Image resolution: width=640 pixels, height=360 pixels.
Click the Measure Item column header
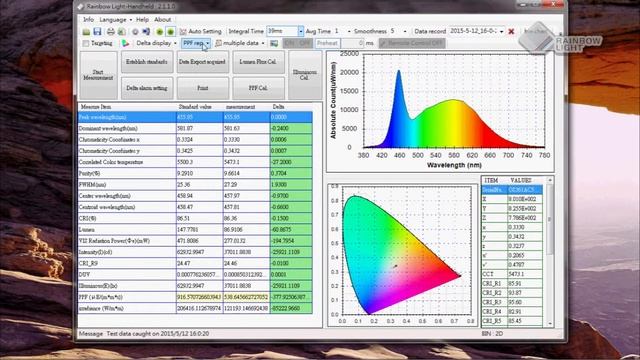127,107
